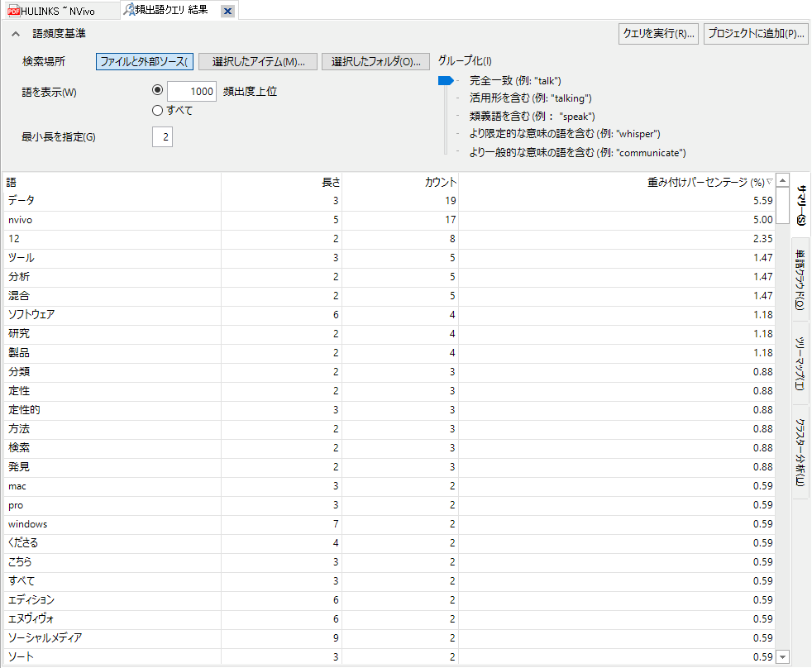
Task: Switch to the 単語クラウド tab
Action: coord(801,279)
